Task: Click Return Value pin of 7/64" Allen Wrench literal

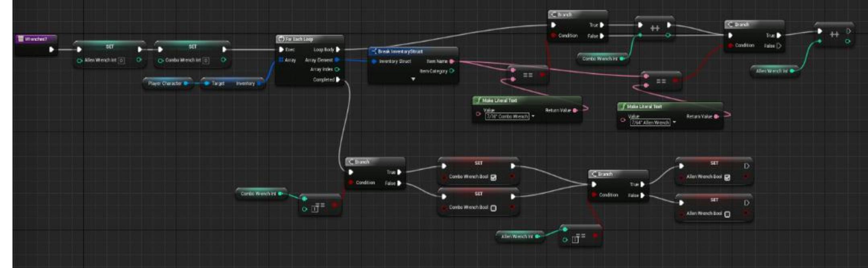Action: 716,117
